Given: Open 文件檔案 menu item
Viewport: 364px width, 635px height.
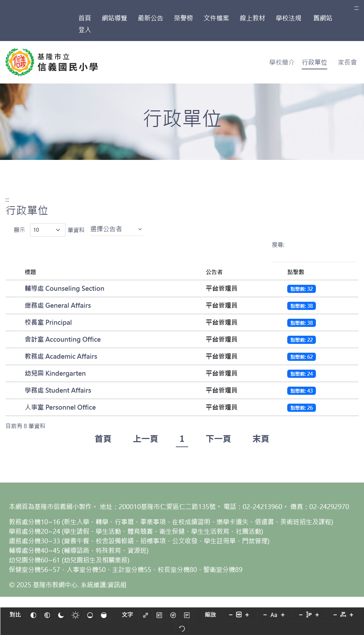Looking at the screenshot, I should tap(216, 18).
